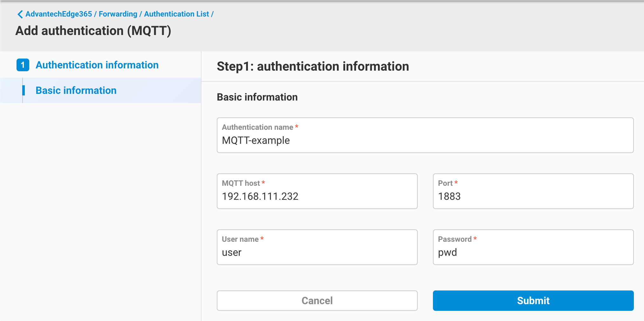Select step indicator numbered 1
This screenshot has height=321, width=644.
(23, 65)
